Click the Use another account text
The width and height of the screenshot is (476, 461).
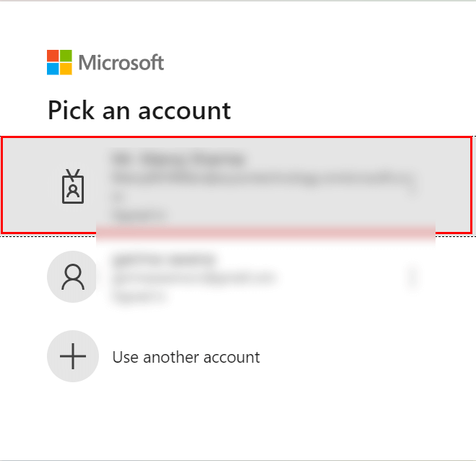pos(186,357)
